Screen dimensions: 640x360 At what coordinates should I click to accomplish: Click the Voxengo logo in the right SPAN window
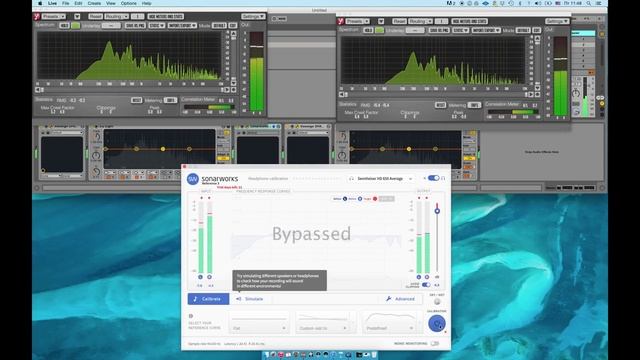340,21
